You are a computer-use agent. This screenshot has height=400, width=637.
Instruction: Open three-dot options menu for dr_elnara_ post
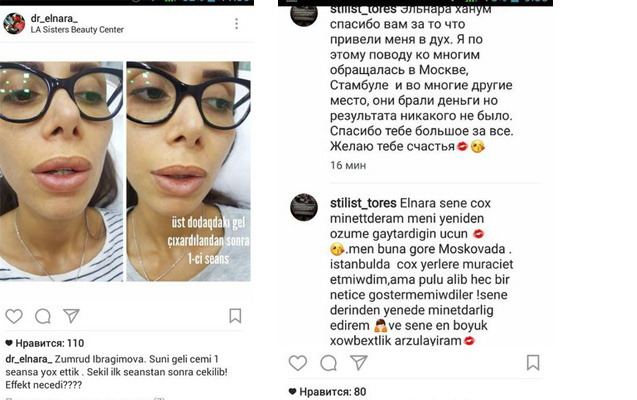click(x=236, y=24)
